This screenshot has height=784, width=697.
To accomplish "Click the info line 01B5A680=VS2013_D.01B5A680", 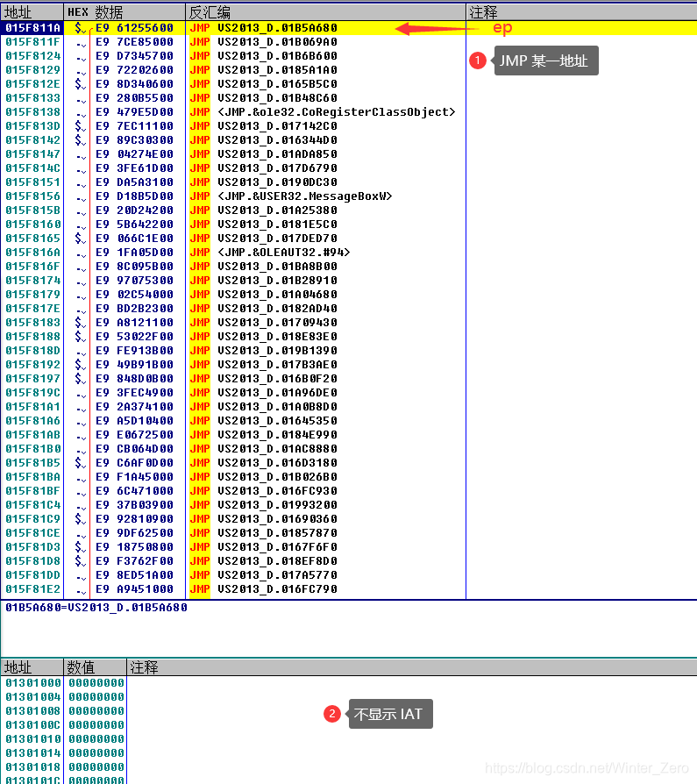I will pyautogui.click(x=96, y=607).
